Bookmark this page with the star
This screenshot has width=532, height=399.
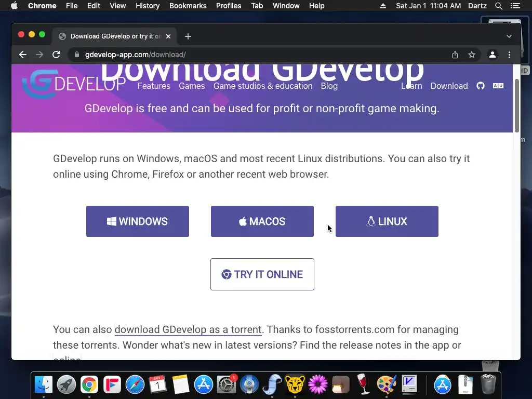[472, 55]
